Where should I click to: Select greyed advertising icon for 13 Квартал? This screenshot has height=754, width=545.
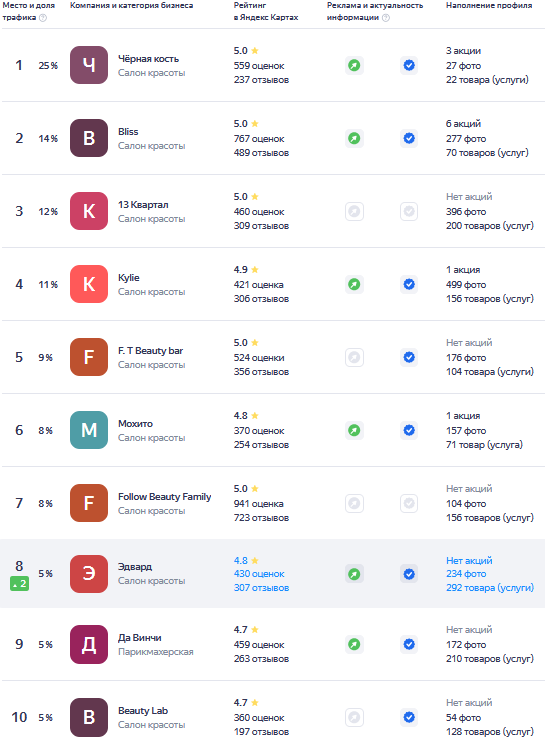point(354,212)
